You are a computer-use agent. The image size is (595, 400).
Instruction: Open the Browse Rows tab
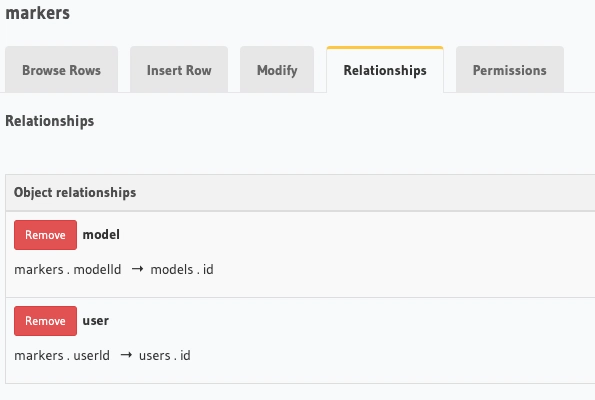(61, 70)
